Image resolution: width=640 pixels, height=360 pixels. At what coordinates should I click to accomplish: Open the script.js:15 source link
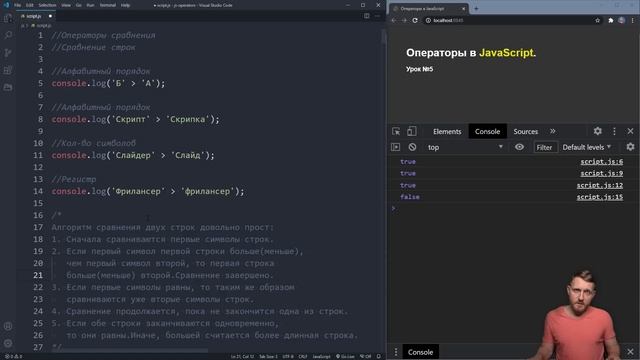coord(600,197)
